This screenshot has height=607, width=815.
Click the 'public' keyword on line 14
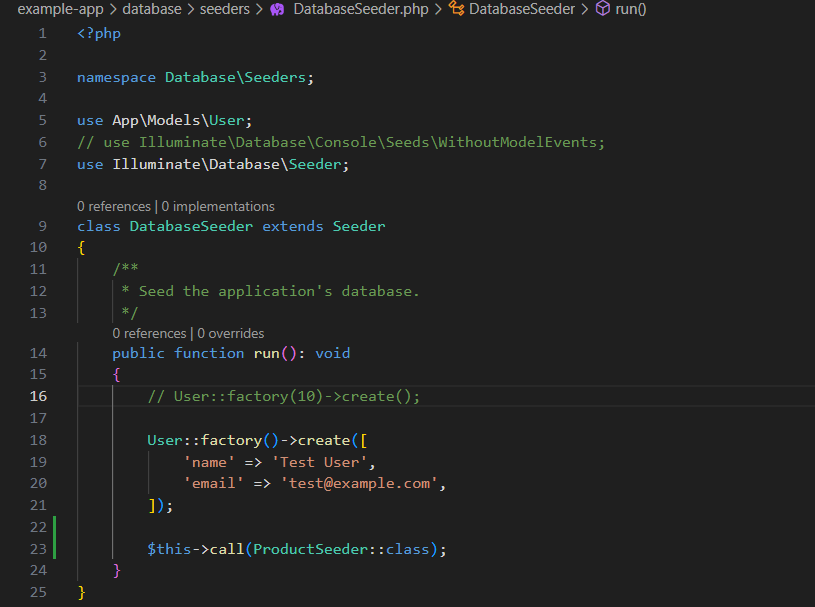coord(138,353)
